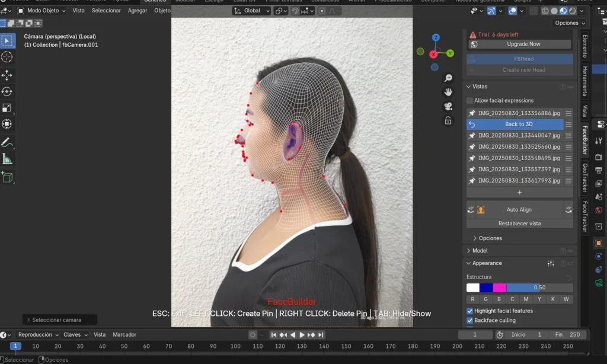Click the camera view icon in viewport gizmos

coord(448,107)
